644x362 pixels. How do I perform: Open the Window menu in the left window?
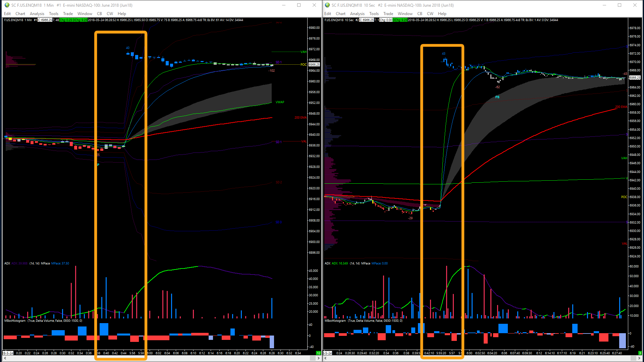(x=85, y=14)
